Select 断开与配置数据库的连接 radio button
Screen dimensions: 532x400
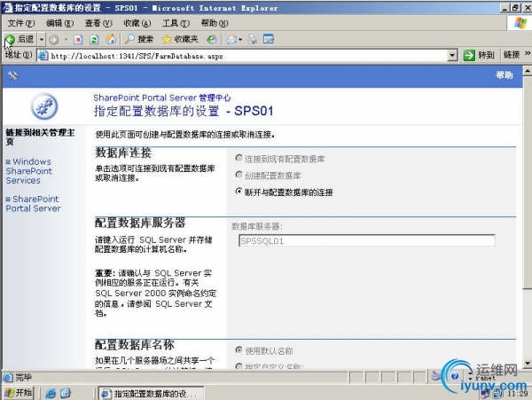pyautogui.click(x=239, y=192)
